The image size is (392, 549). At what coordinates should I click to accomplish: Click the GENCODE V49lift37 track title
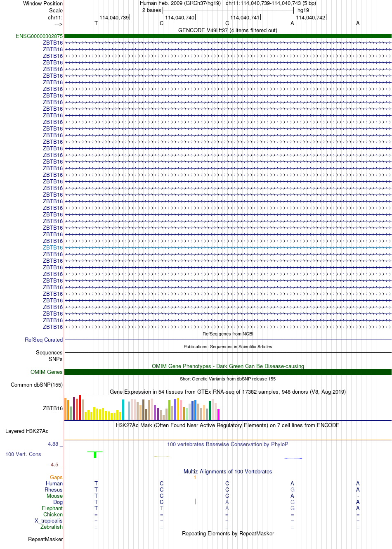pyautogui.click(x=228, y=31)
